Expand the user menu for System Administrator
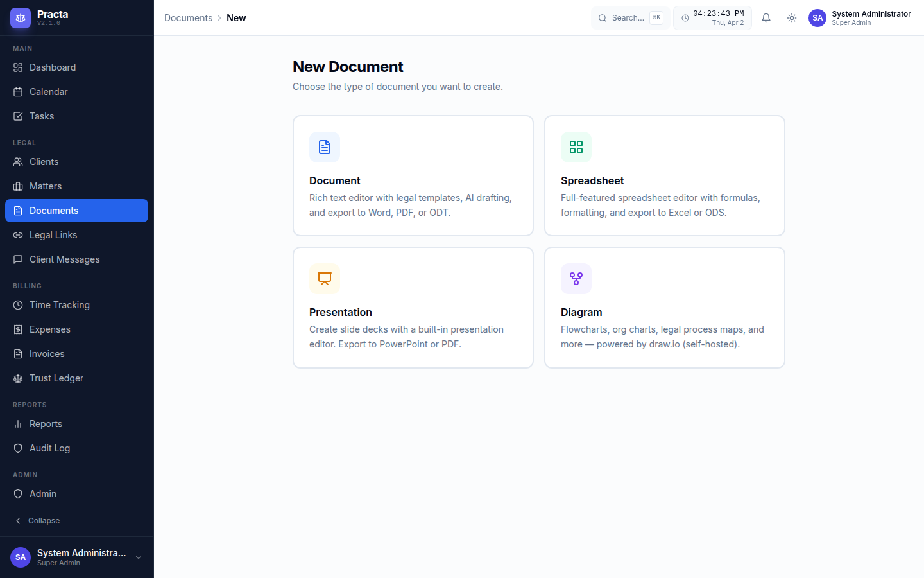Screen dimensions: 924x578 138,557
